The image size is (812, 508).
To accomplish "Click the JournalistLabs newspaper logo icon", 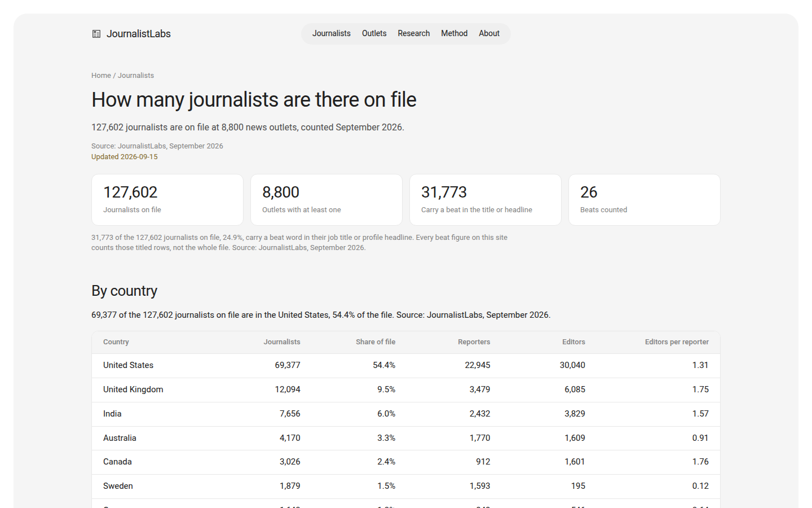I will coord(96,34).
